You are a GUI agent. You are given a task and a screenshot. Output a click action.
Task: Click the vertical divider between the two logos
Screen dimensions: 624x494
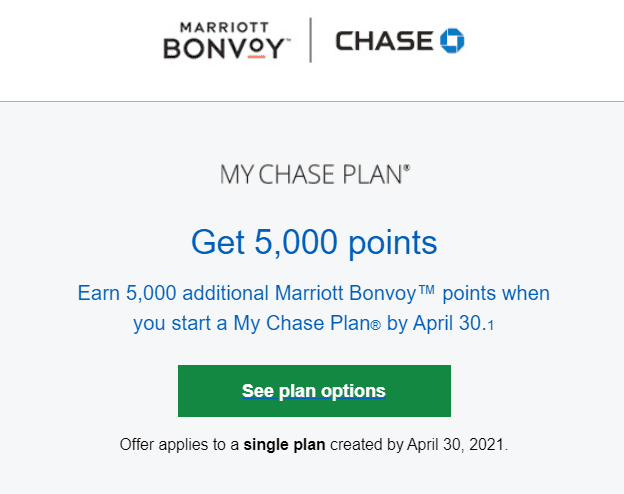pos(310,40)
